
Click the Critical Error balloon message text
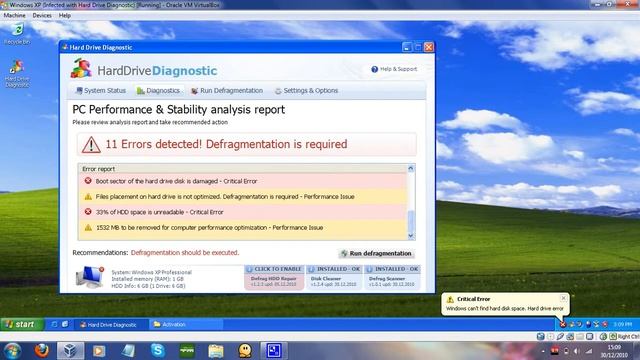[504, 309]
